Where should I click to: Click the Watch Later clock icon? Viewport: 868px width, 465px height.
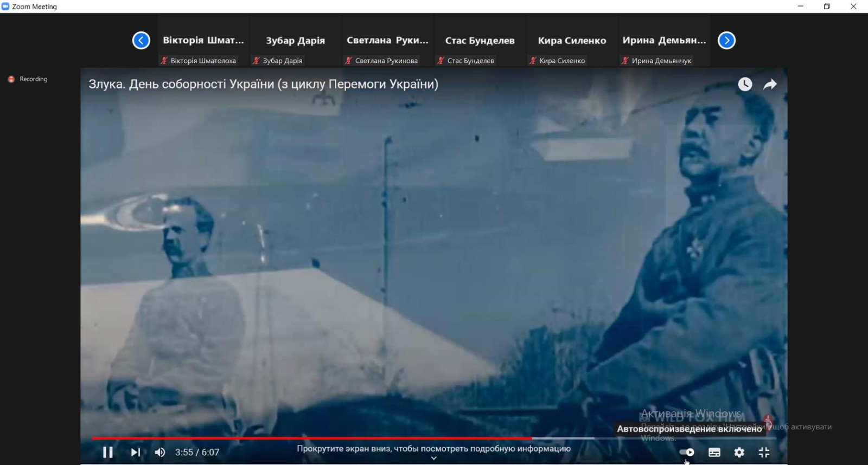tap(745, 84)
